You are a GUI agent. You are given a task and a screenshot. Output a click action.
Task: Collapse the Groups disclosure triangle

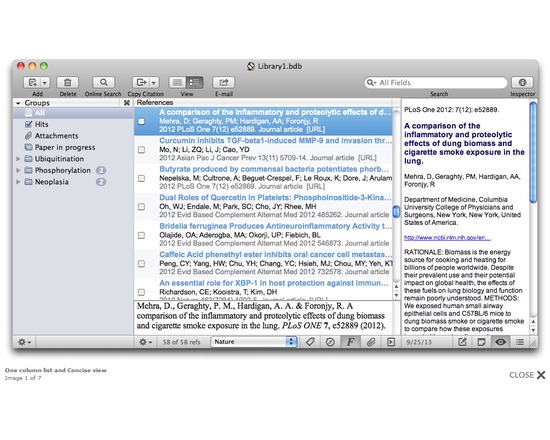click(18, 103)
